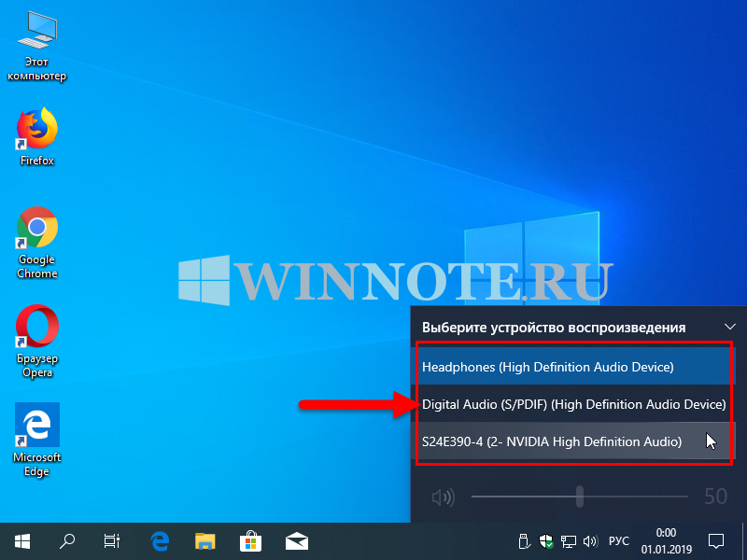The height and width of the screenshot is (560, 747).
Task: Click the safely remove USB tray icon
Action: click(526, 540)
